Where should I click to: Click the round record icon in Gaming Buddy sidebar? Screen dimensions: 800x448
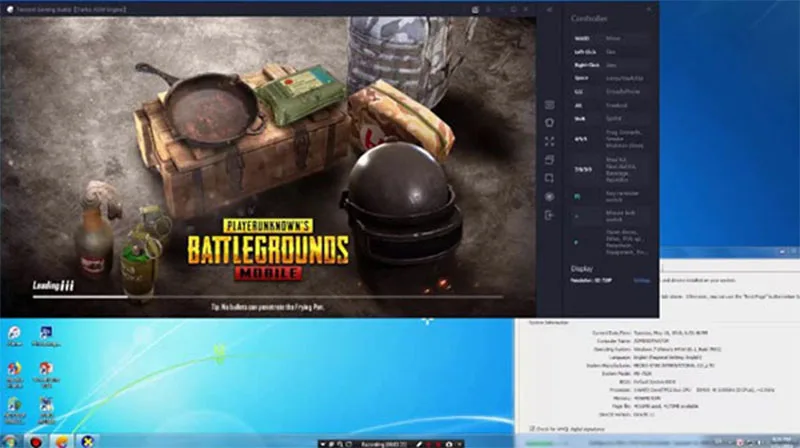tap(549, 196)
